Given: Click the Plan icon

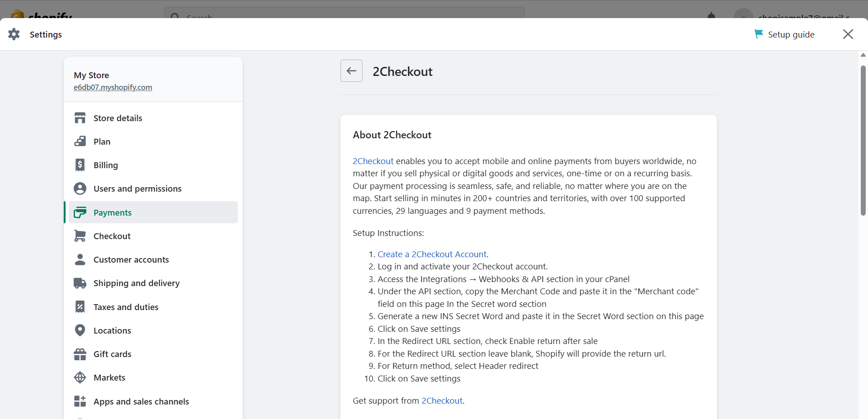Looking at the screenshot, I should 80,141.
